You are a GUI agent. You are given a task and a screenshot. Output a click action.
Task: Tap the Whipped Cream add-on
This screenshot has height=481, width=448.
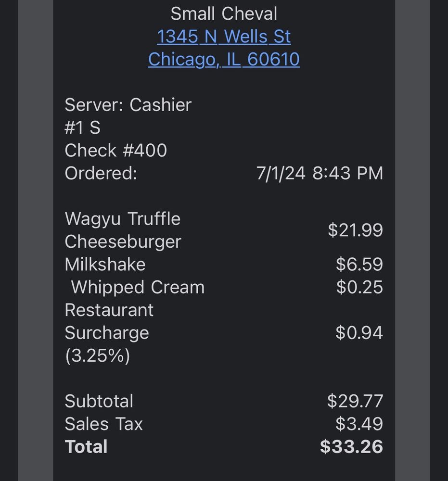[138, 287]
